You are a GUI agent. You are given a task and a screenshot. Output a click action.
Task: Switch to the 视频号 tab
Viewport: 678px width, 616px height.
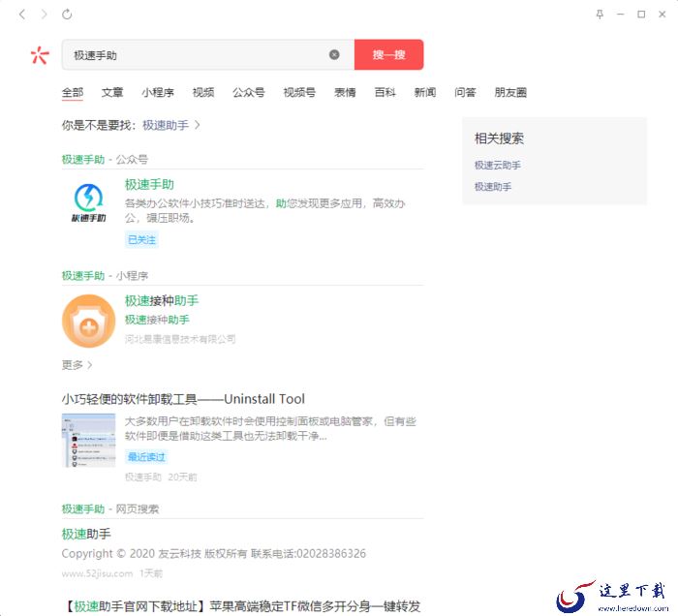pos(299,92)
